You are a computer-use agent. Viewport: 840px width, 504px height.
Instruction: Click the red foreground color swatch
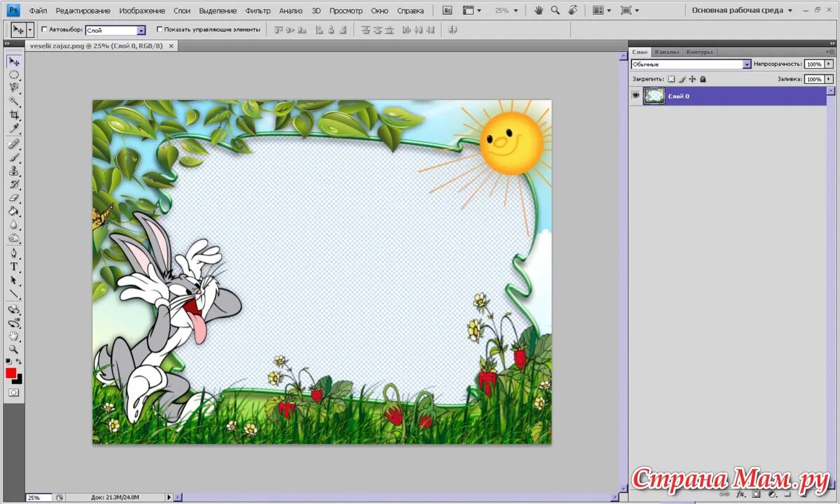(10, 373)
